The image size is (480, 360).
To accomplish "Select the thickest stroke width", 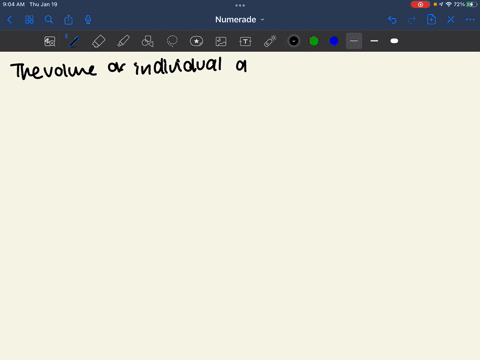I will click(394, 41).
